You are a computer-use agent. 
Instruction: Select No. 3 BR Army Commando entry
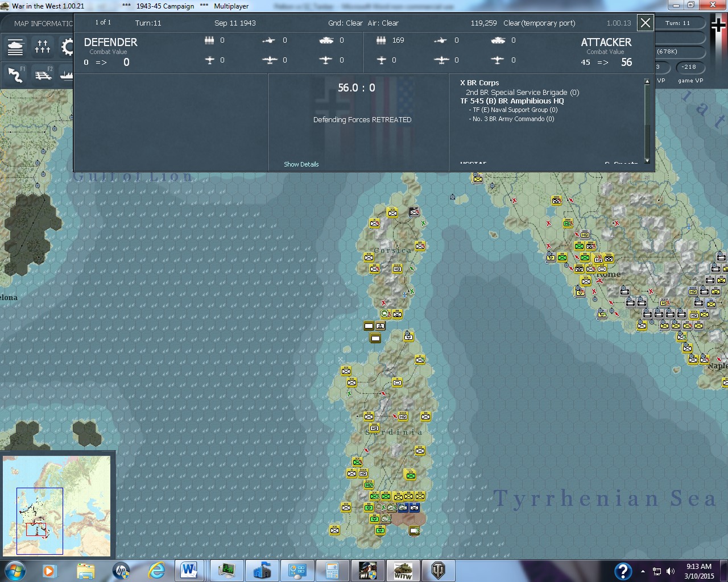click(x=511, y=119)
